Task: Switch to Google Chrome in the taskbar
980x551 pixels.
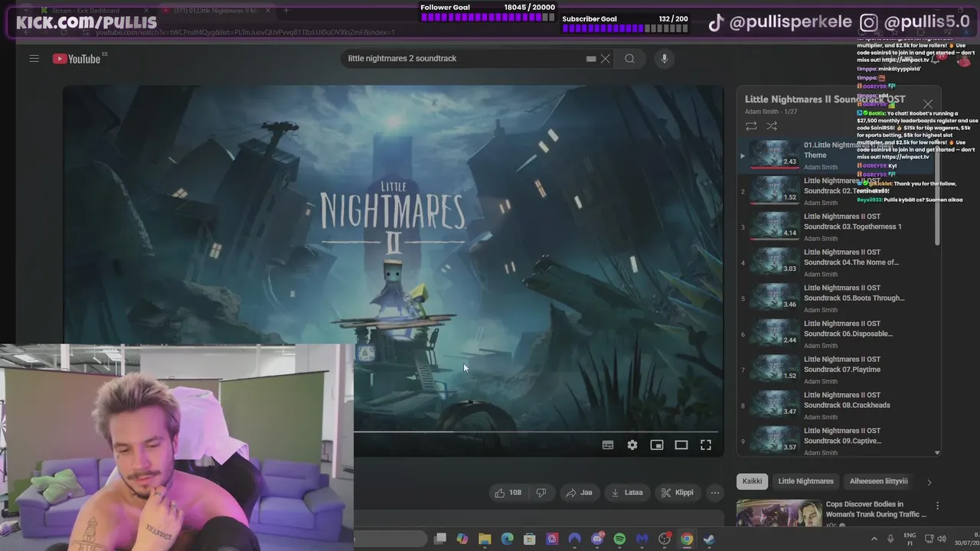Action: point(687,539)
